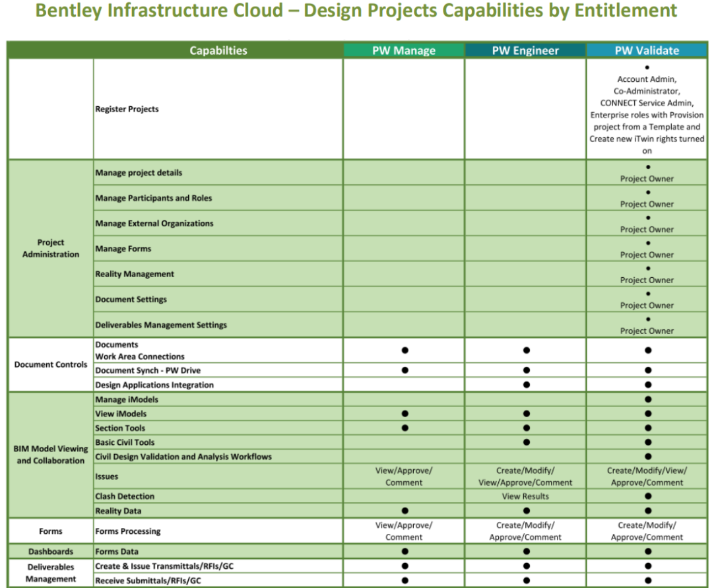Click PW Engineer dot for Document Synch row
Viewport: 714px width, 588px height.
[x=527, y=370]
